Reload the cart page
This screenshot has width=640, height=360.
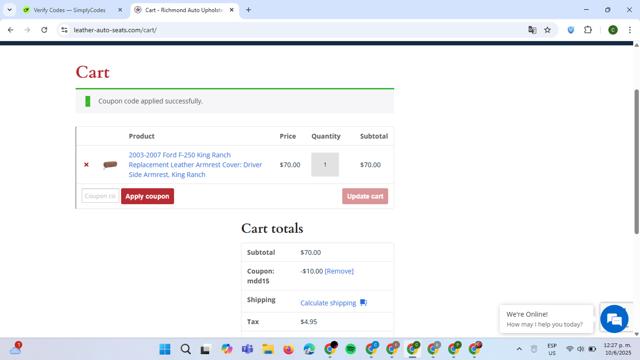44,30
